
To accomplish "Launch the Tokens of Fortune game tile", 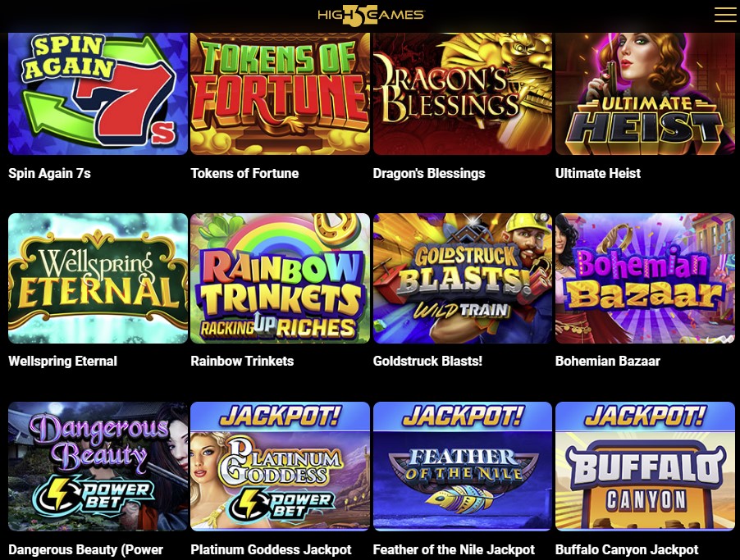I will 280,93.
